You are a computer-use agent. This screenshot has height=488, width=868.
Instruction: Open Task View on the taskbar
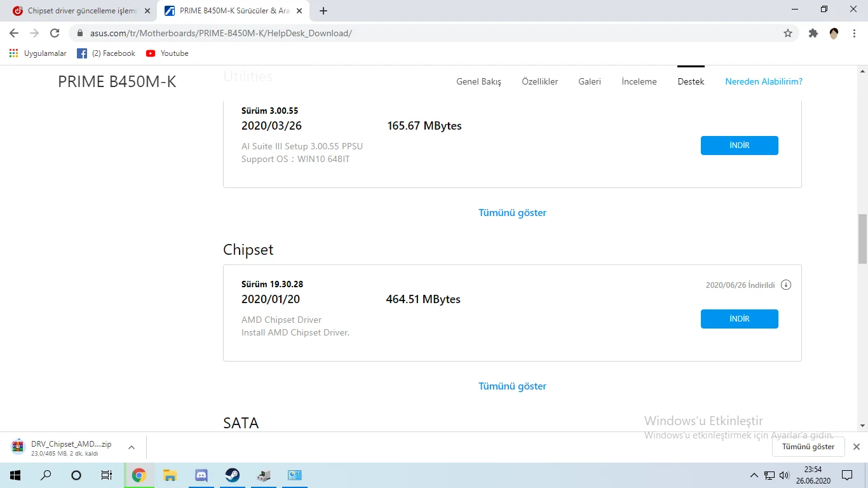107,475
